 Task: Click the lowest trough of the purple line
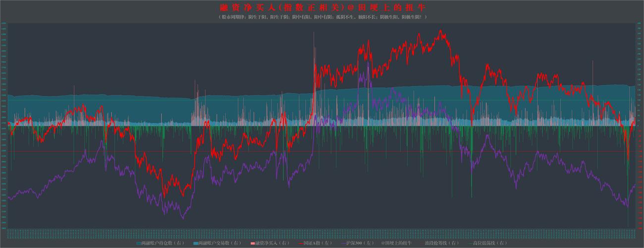[182, 218]
